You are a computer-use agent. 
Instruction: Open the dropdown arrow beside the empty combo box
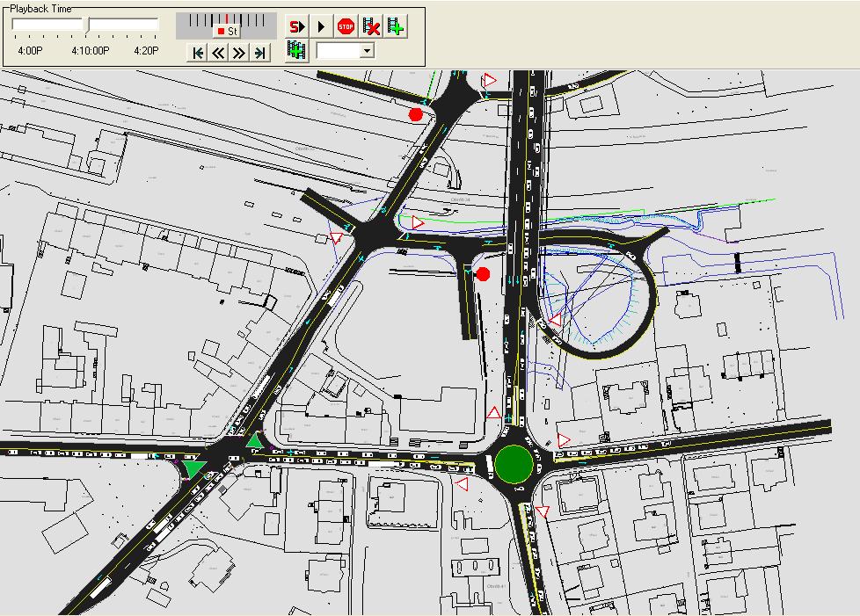pos(368,51)
